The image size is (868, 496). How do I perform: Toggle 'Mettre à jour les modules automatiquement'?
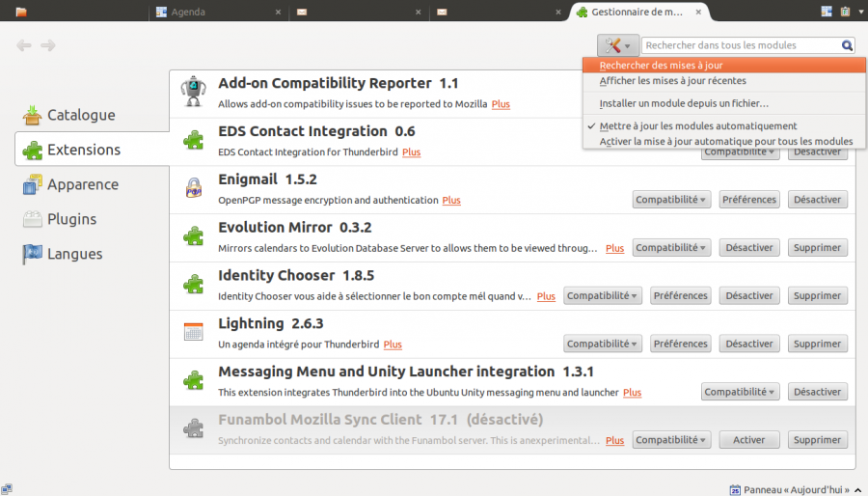pos(724,126)
